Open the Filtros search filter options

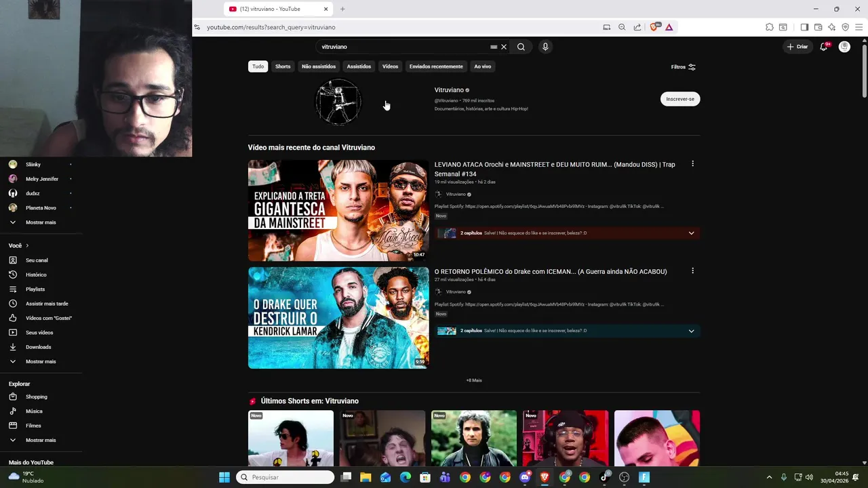pos(683,67)
